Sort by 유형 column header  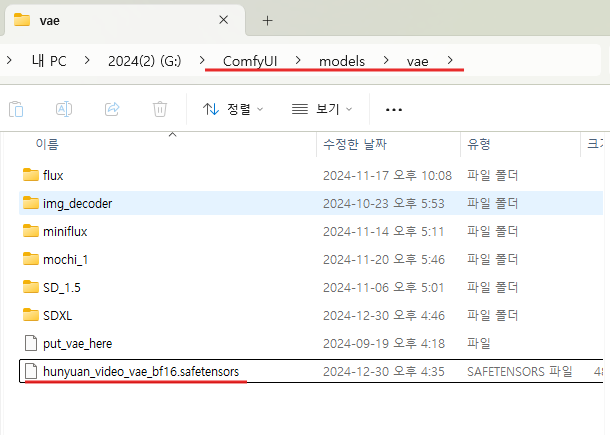point(479,144)
